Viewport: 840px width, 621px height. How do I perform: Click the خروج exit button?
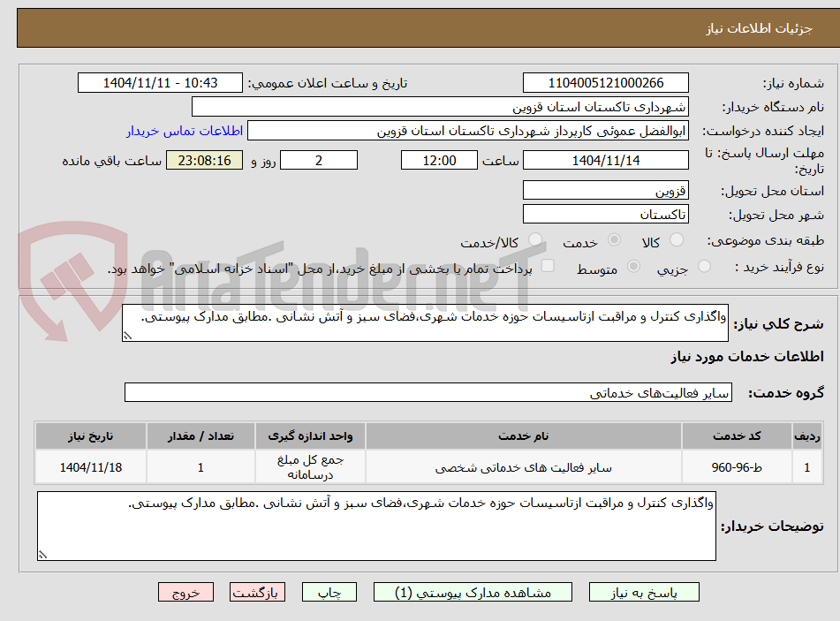click(185, 592)
